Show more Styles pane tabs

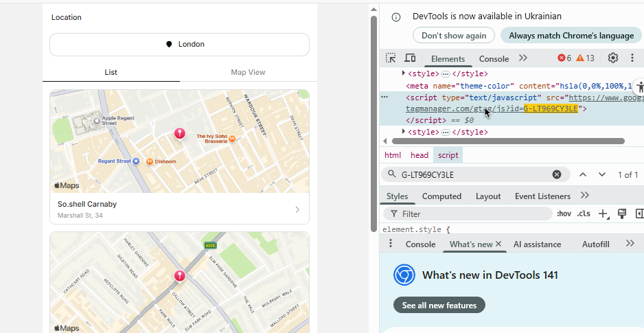[x=585, y=196]
